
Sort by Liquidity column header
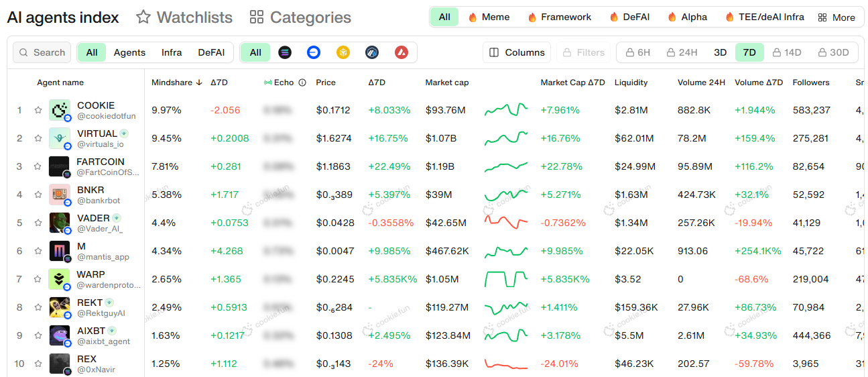point(631,83)
